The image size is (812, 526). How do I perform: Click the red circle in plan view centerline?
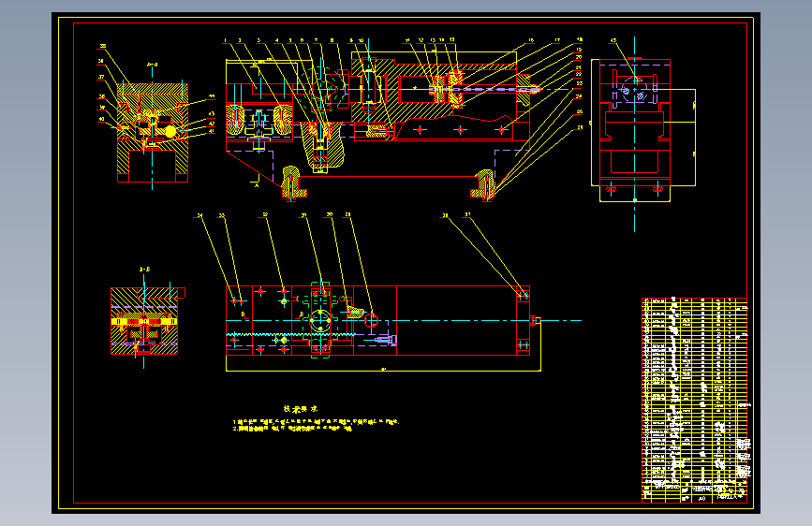pyautogui.click(x=371, y=320)
